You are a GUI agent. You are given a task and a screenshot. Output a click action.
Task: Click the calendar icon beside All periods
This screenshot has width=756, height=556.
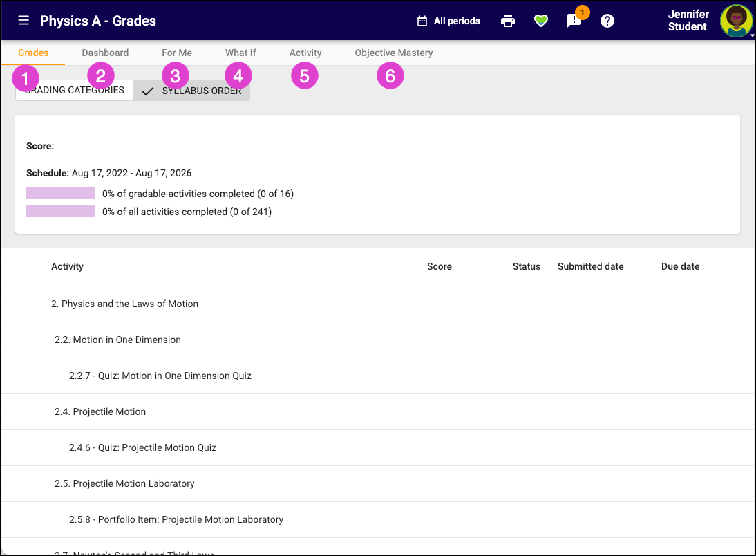tap(422, 21)
